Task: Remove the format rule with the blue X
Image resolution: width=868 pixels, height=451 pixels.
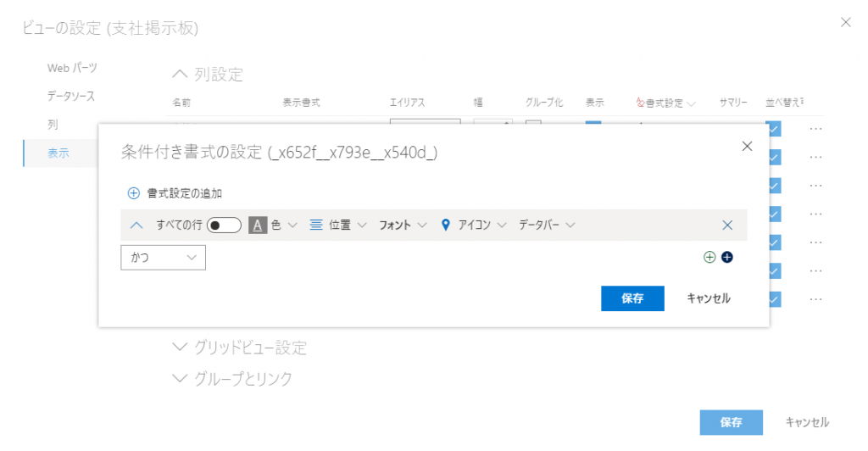Action: [726, 225]
